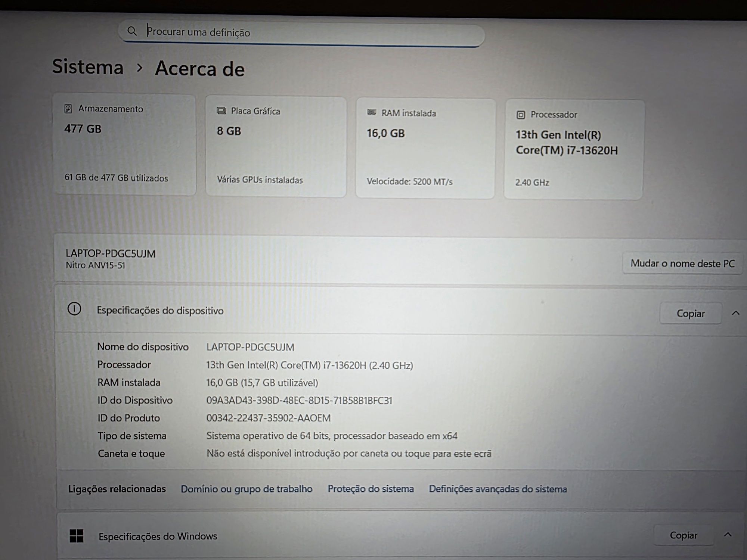Copy the device specifications
This screenshot has width=747, height=560.
691,313
